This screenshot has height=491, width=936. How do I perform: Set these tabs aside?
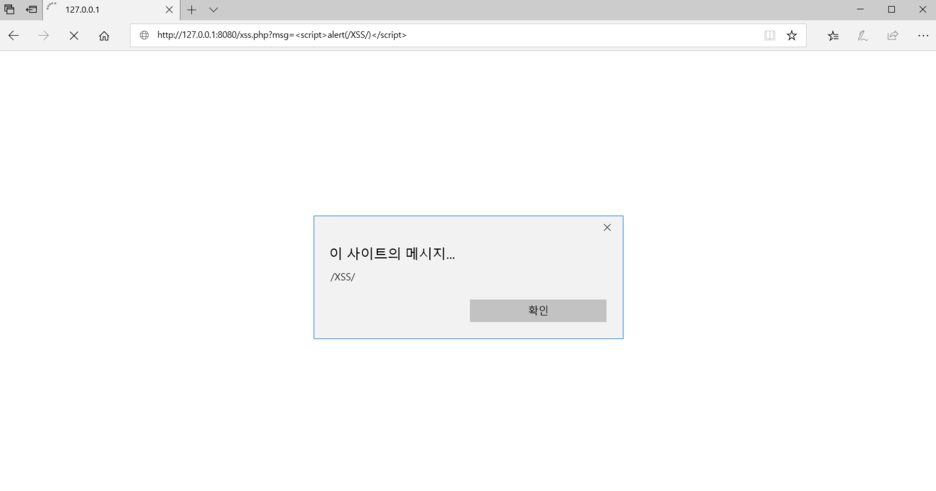(x=31, y=10)
